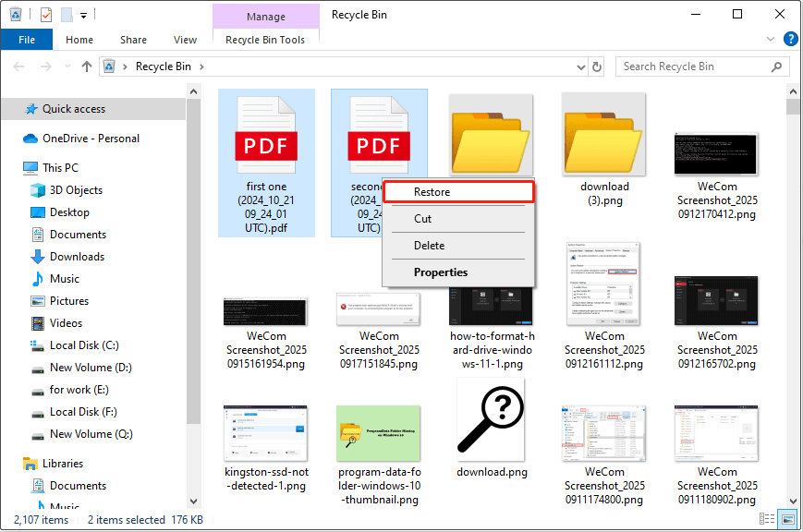This screenshot has width=803, height=532.
Task: Open the Help button in the ribbon corner
Action: pos(792,39)
